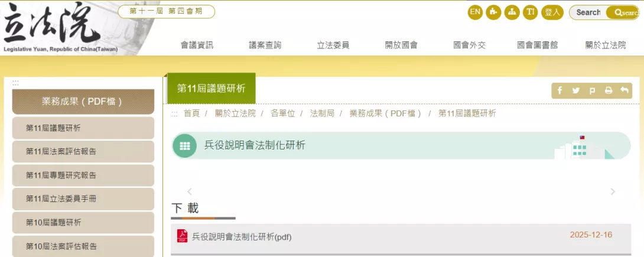Click into the Search text field

pos(588,12)
